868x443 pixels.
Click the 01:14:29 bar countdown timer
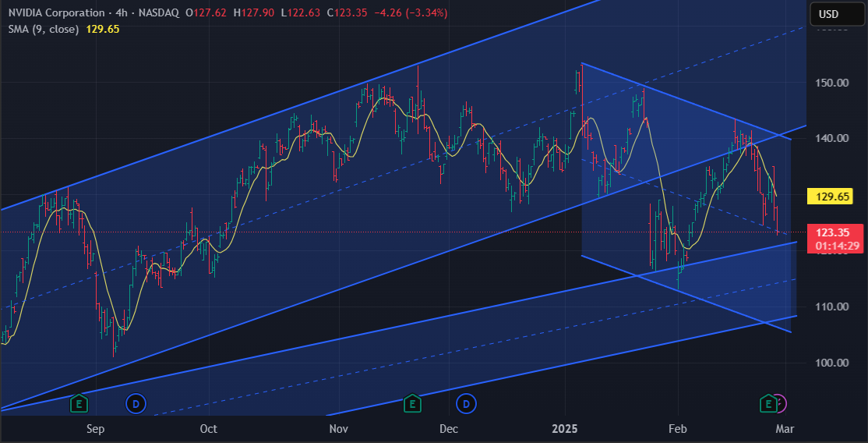(836, 246)
